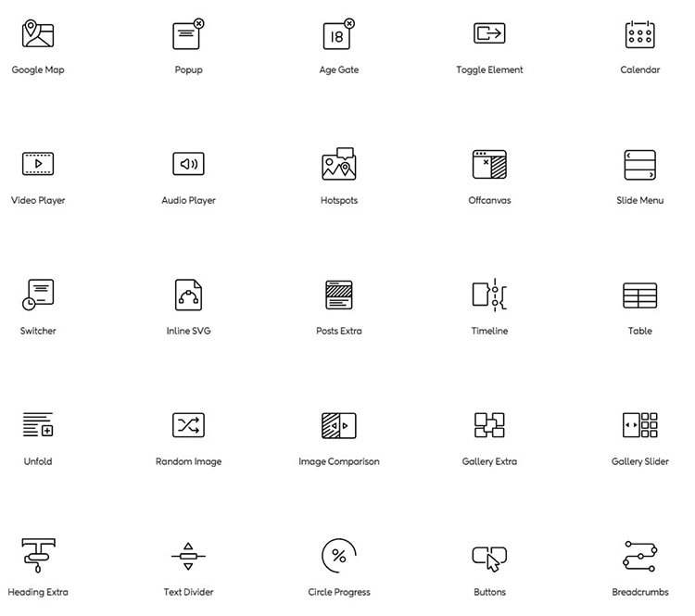Select the "Video Player" label

(x=38, y=200)
